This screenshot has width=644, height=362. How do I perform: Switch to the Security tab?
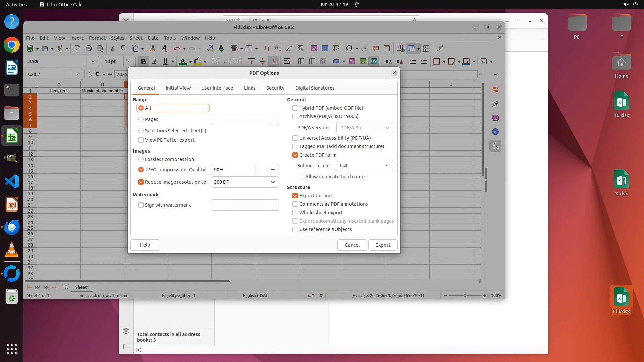pos(275,88)
